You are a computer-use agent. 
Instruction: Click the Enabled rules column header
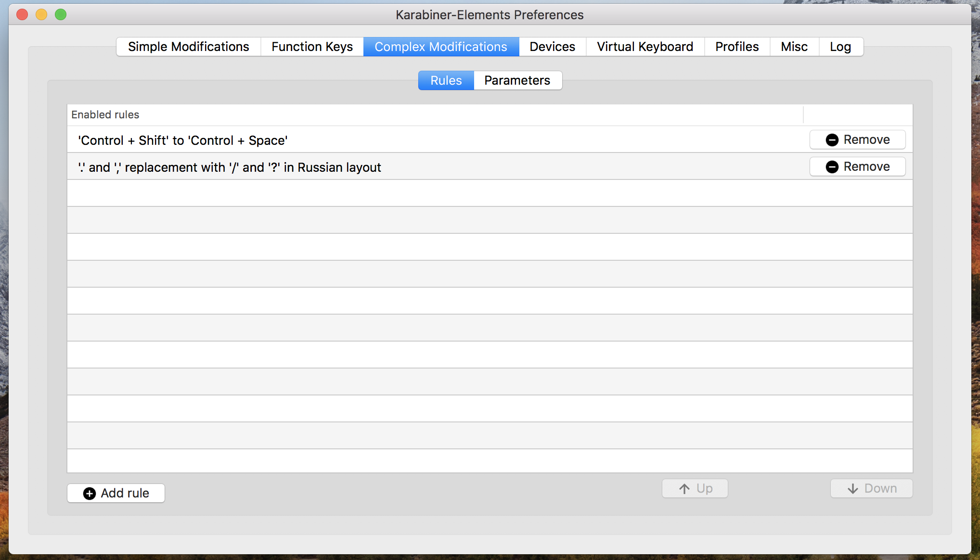[435, 115]
